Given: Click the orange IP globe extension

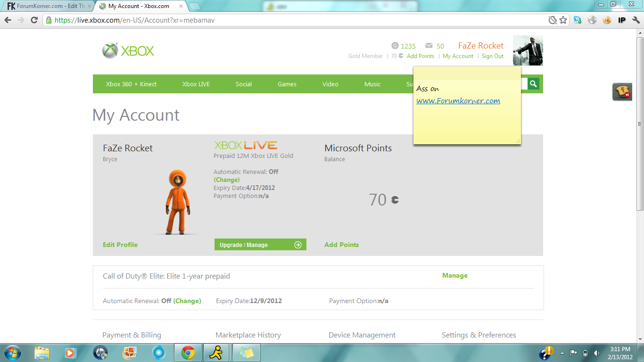Looking at the screenshot, I should pos(607,20).
